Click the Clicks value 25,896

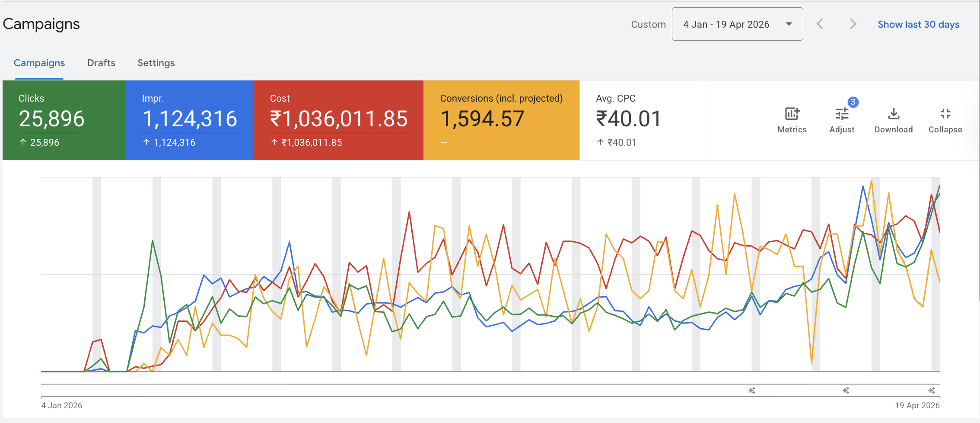tap(51, 119)
